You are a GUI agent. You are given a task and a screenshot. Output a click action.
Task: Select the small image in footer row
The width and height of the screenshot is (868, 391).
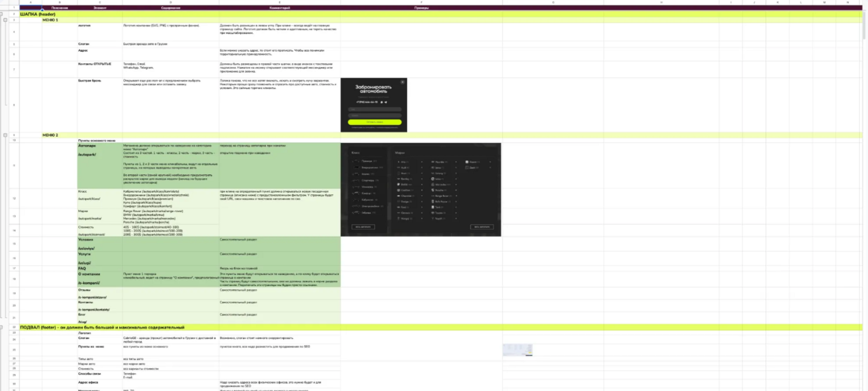[x=518, y=350]
